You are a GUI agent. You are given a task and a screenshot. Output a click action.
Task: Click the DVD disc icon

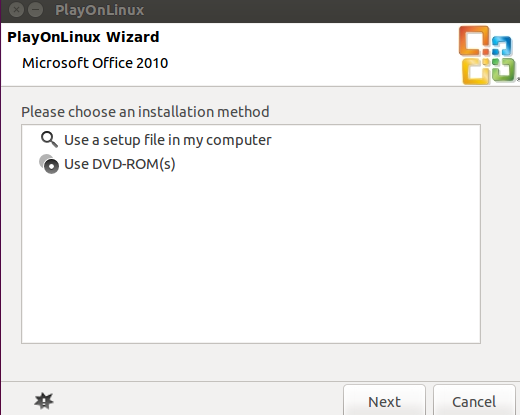pyautogui.click(x=49, y=164)
